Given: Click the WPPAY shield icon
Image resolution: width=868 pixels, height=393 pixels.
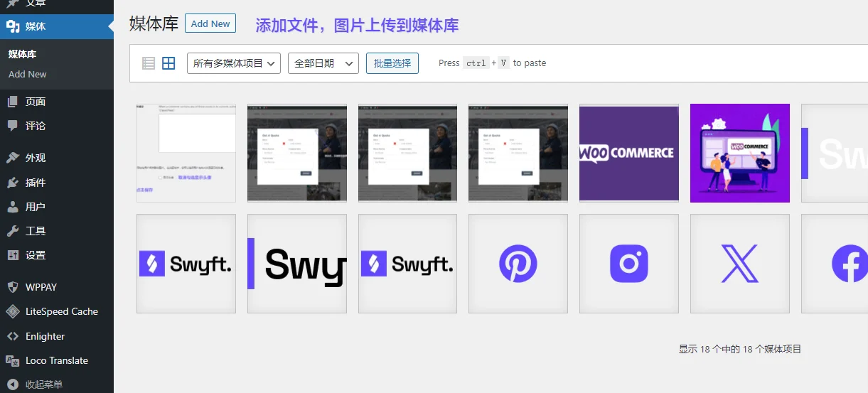Looking at the screenshot, I should pos(12,287).
